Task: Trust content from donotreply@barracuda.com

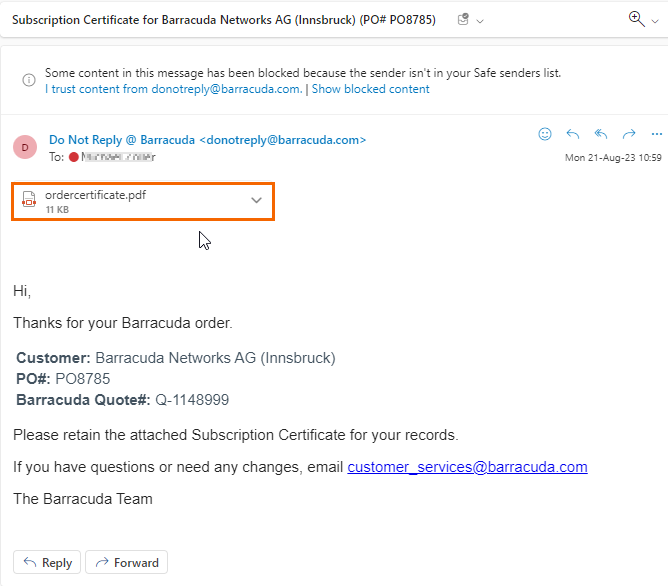Action: (x=174, y=89)
